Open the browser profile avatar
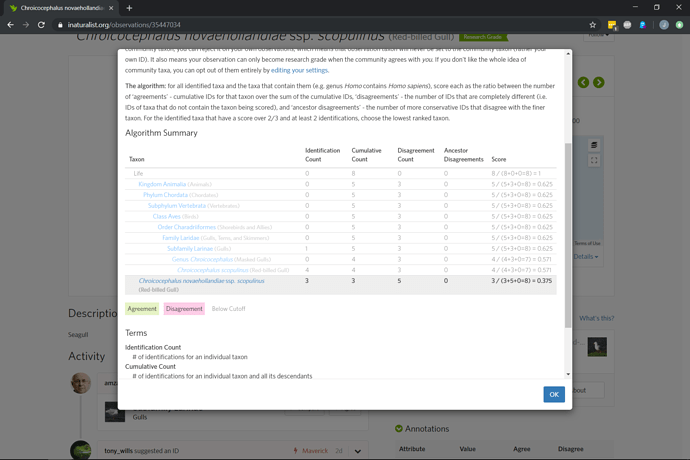 point(664,25)
